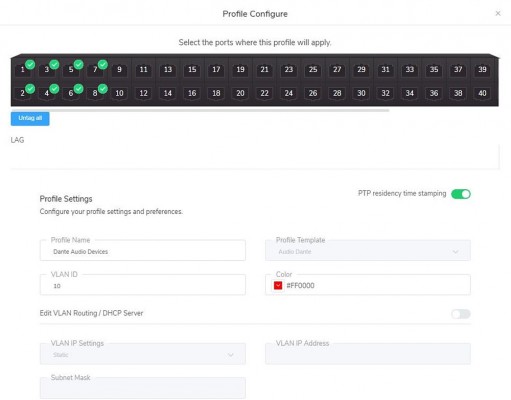This screenshot has width=511, height=400.
Task: Select port 40 on the switch panel
Action: 482,93
